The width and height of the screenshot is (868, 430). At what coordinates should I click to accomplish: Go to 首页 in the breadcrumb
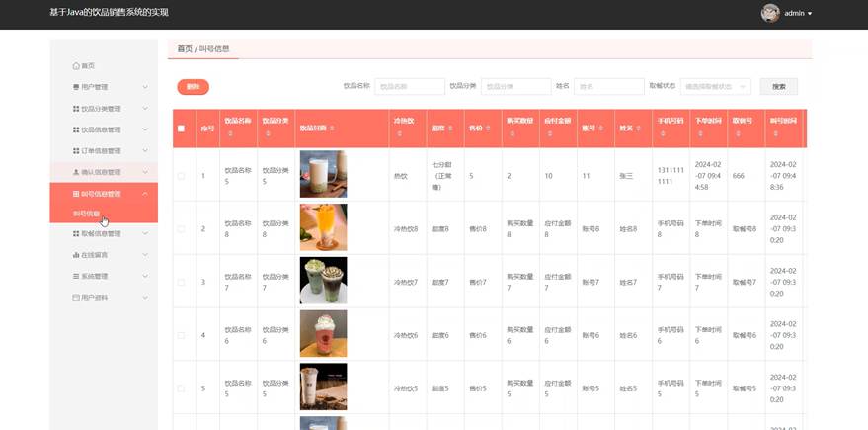click(x=185, y=48)
